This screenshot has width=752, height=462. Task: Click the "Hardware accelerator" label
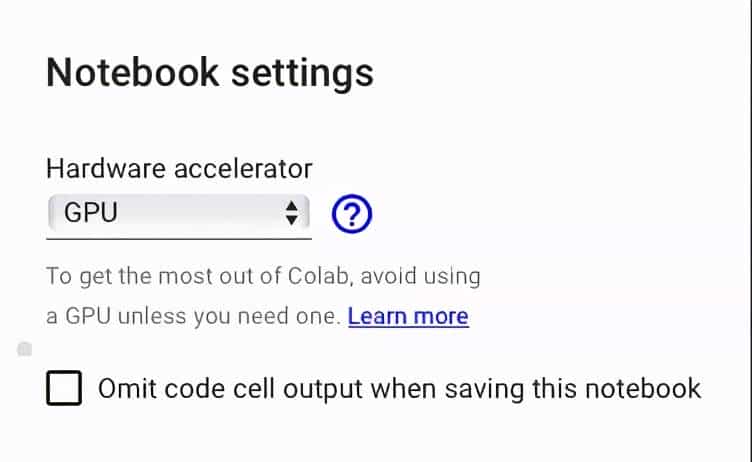click(180, 168)
